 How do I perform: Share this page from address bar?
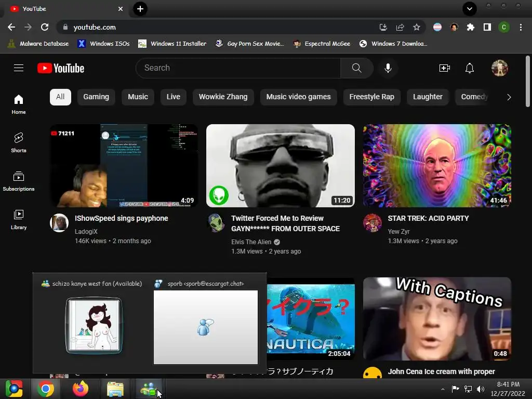(400, 27)
